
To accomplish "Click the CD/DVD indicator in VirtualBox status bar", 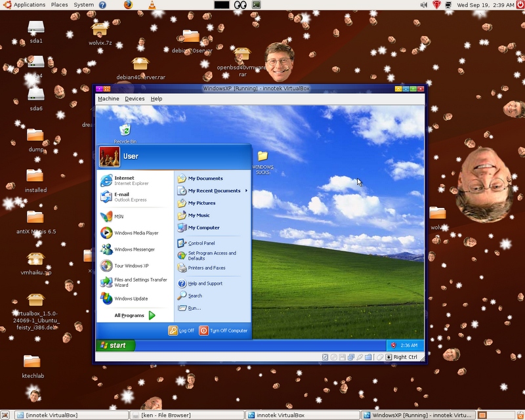I will coord(334,357).
